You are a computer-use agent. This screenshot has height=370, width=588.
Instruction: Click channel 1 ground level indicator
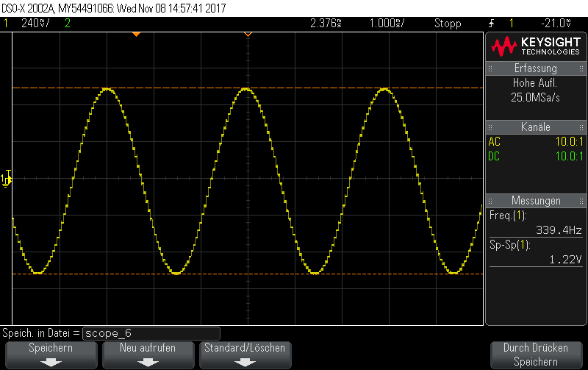click(6, 179)
